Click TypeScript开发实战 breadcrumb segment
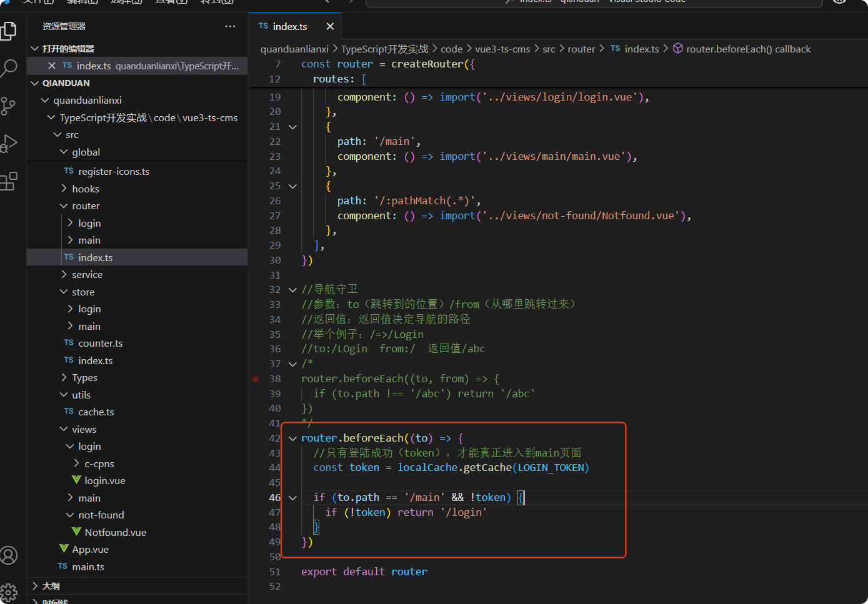The image size is (868, 604). [385, 49]
